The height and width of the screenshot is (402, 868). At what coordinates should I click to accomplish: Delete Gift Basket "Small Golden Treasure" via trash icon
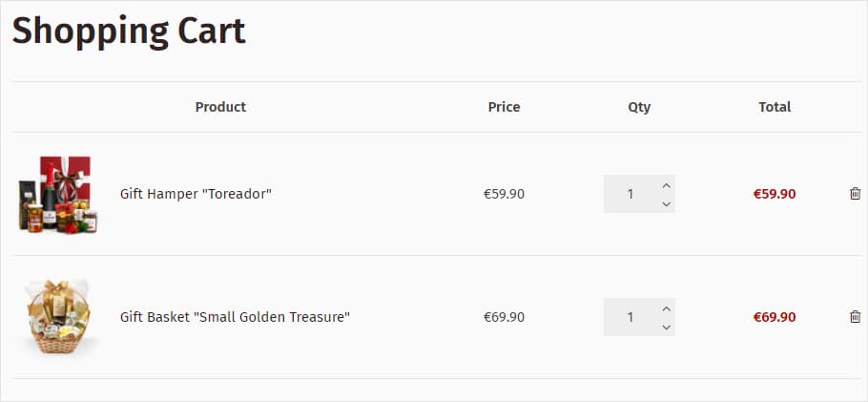(855, 317)
